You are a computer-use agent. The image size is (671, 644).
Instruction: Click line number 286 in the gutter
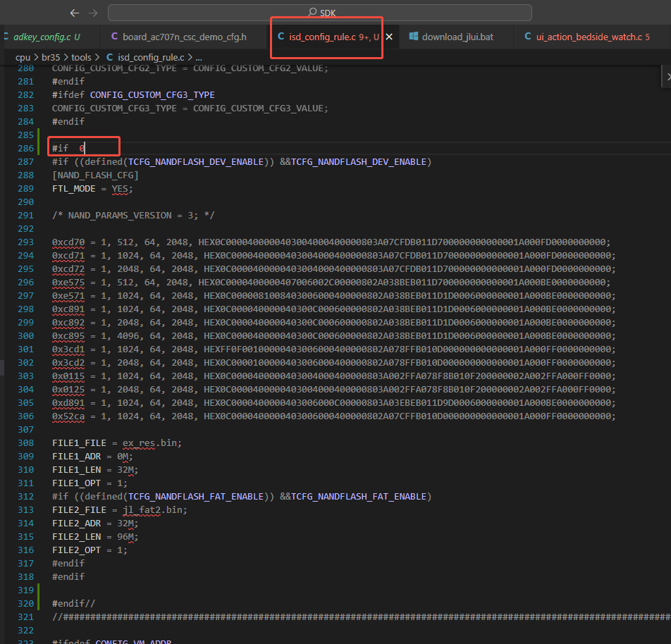point(25,149)
